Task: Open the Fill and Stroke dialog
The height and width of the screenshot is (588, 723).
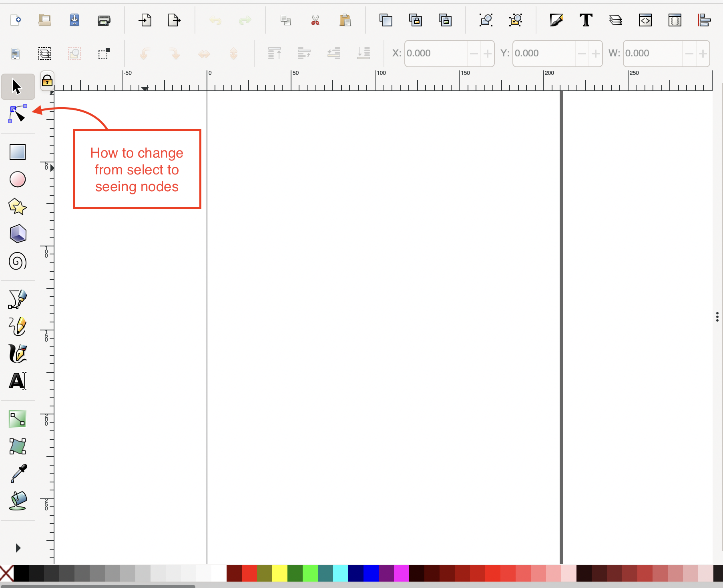Action: tap(557, 20)
